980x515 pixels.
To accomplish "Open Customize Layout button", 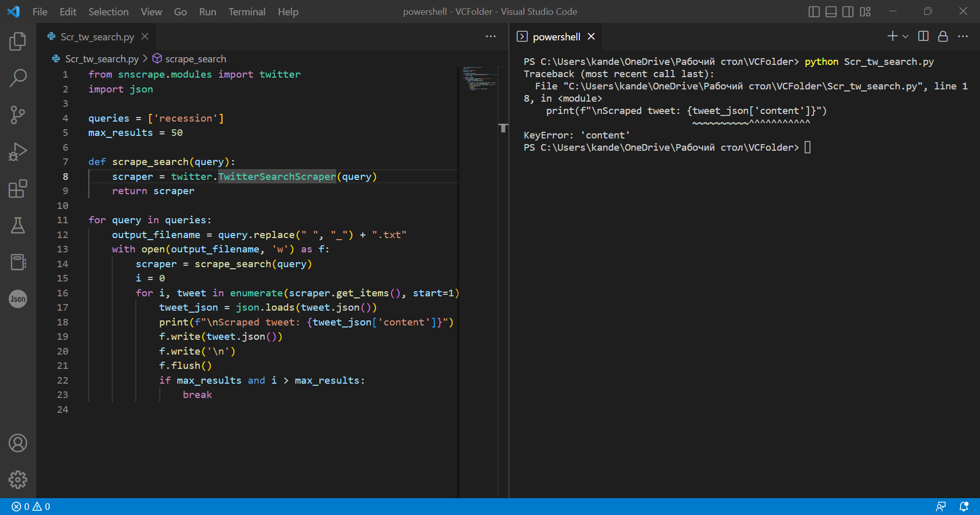I will (865, 11).
